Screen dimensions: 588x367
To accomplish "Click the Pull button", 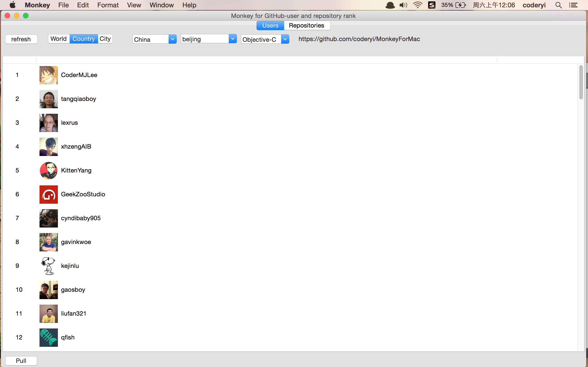I will coord(21,361).
